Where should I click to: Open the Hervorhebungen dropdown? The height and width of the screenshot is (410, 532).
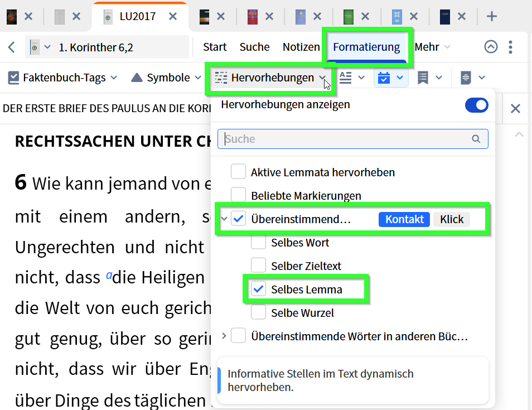coord(270,78)
